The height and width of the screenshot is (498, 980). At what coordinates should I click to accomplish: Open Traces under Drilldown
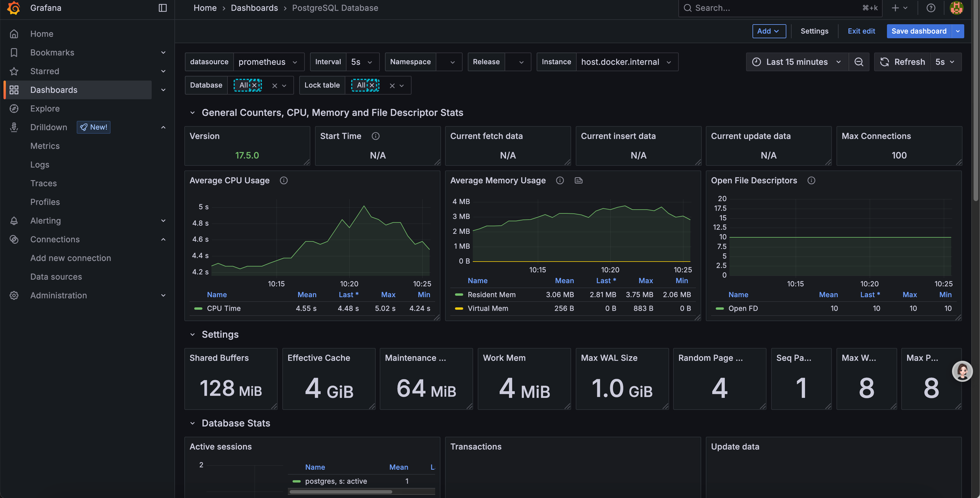43,183
